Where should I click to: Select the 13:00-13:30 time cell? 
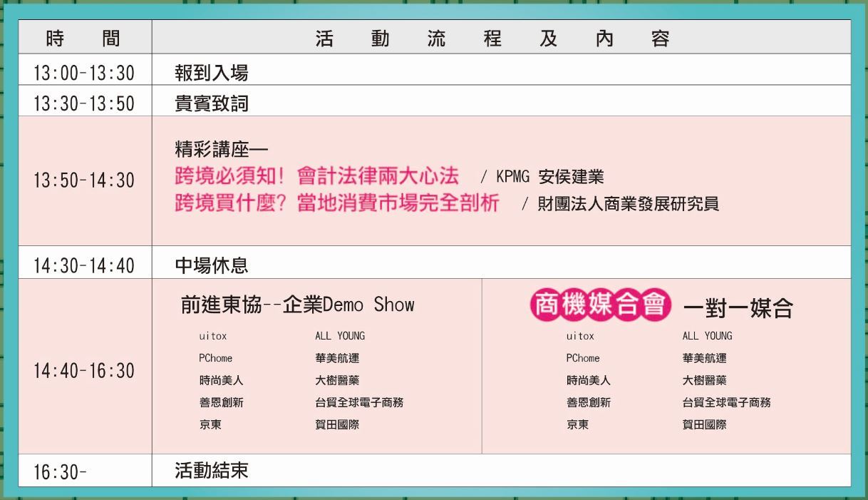coord(84,73)
